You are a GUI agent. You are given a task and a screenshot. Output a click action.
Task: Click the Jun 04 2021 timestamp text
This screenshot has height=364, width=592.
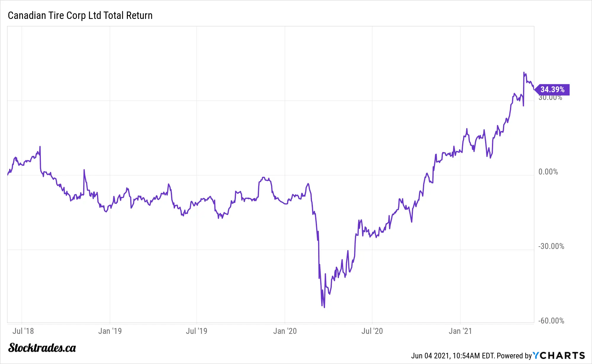click(x=453, y=356)
